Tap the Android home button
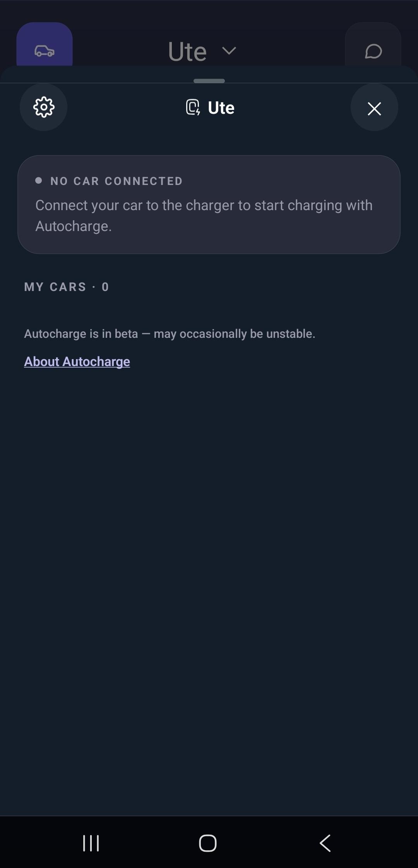Image resolution: width=418 pixels, height=868 pixels. click(208, 843)
